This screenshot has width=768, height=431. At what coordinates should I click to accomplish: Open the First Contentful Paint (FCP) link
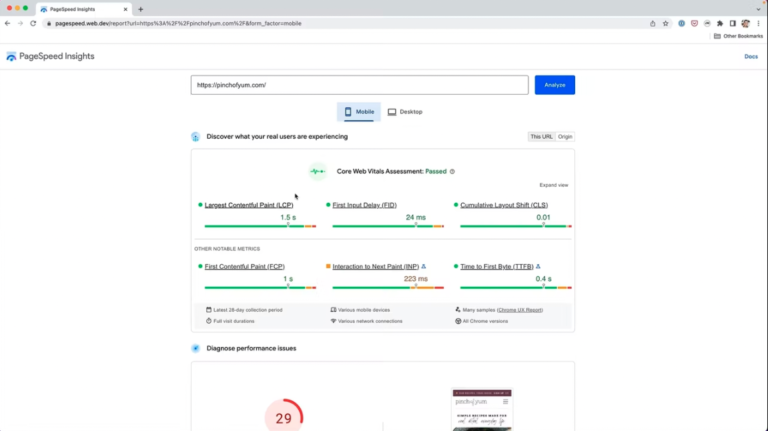(x=244, y=266)
